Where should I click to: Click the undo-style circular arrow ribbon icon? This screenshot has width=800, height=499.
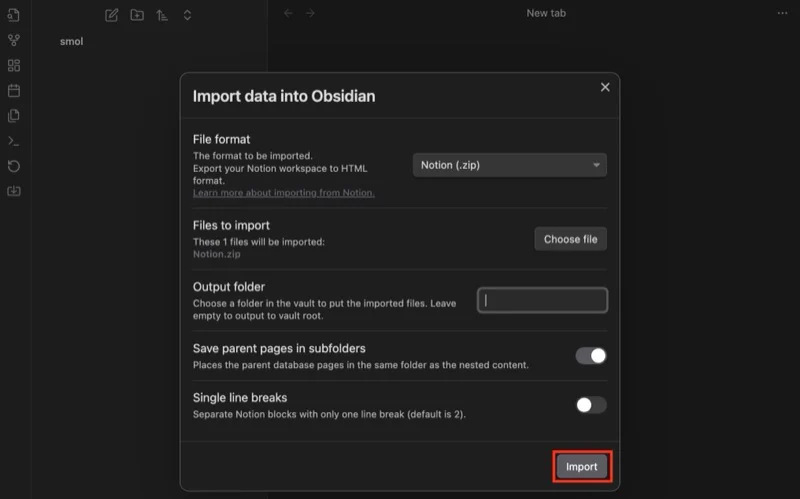(x=14, y=166)
